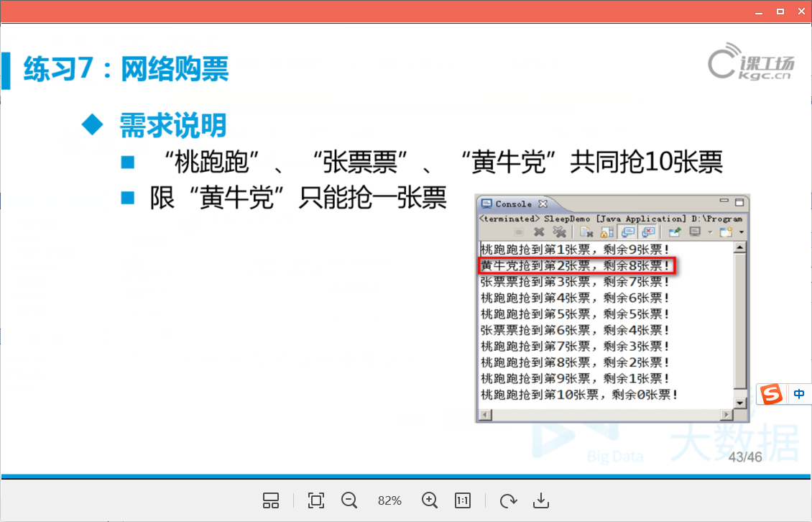
Task: Click the Open Console icon
Action: (x=726, y=232)
